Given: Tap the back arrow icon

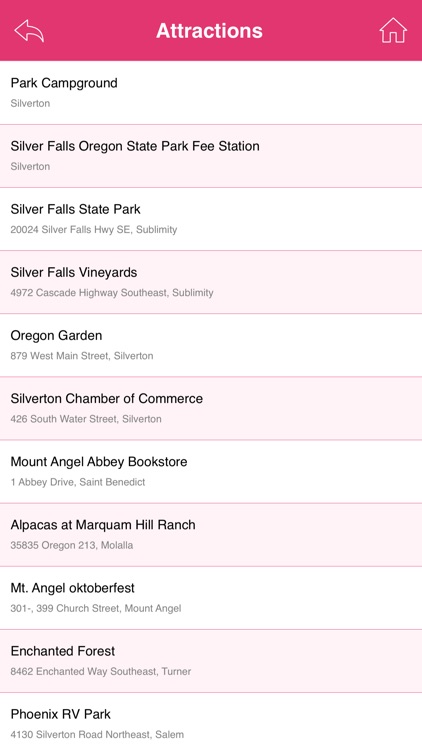Looking at the screenshot, I should coord(29,31).
